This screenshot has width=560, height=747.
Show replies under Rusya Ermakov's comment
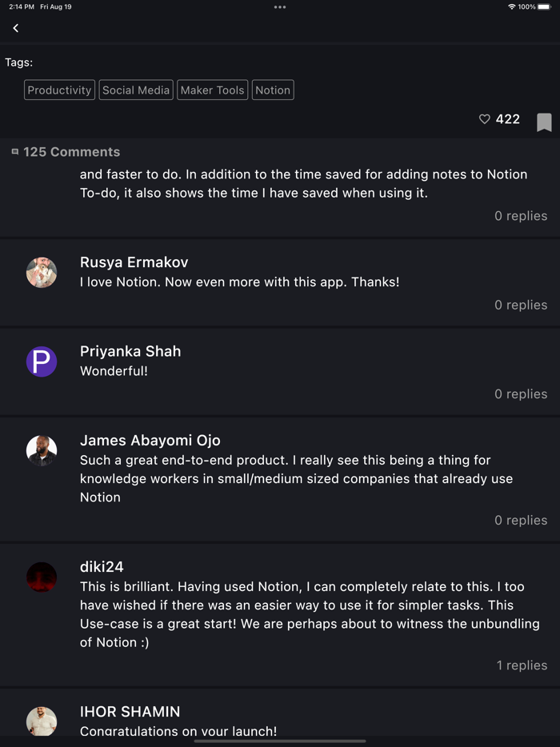521,305
